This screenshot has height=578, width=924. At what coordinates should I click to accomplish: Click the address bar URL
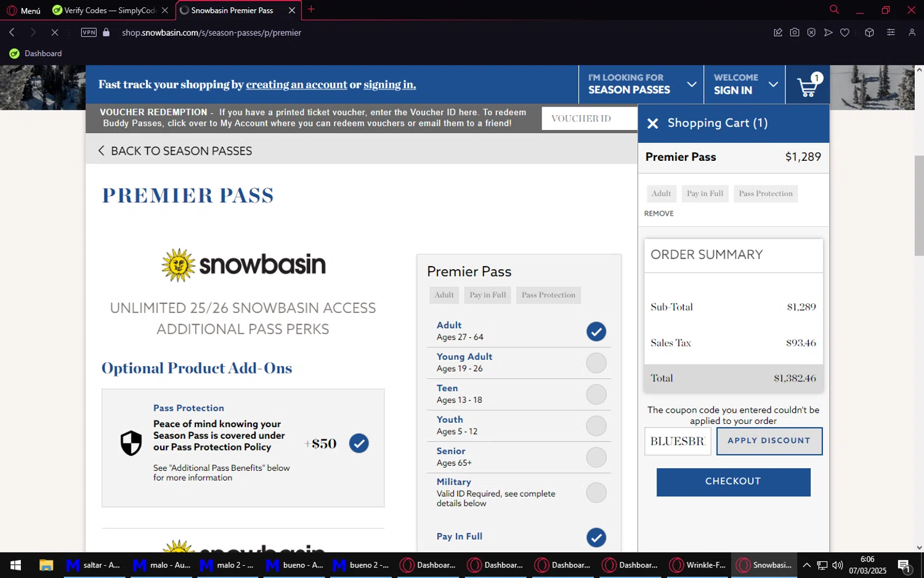coord(211,33)
